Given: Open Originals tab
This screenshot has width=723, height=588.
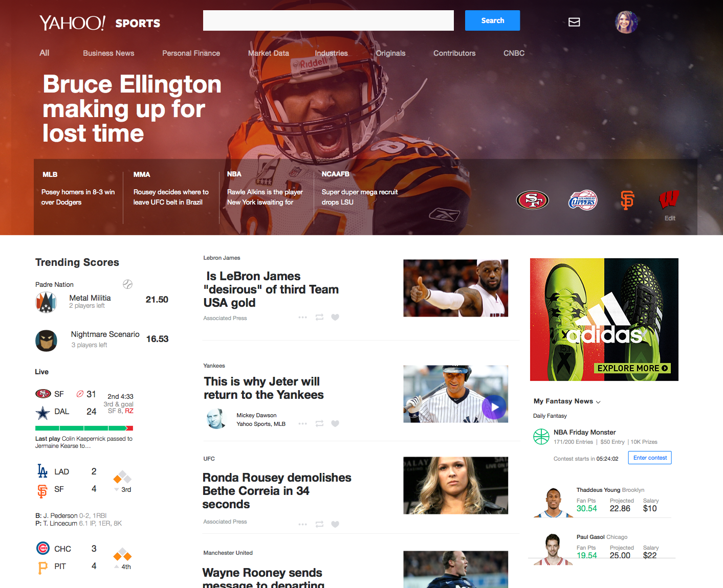Looking at the screenshot, I should [x=390, y=53].
